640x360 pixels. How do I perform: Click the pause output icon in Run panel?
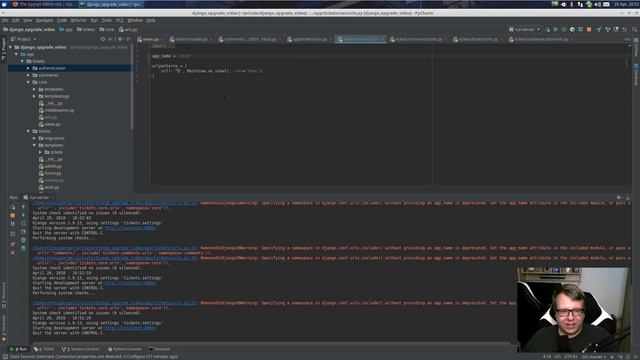click(13, 224)
